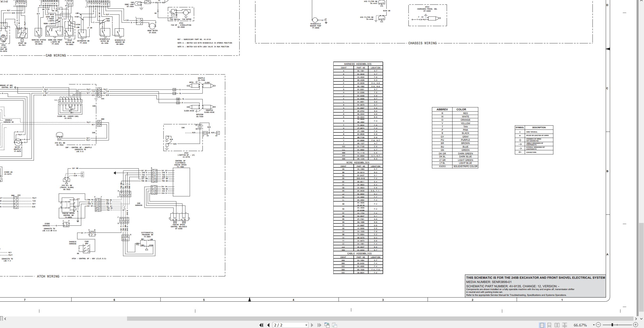The height and width of the screenshot is (328, 644).
Task: Click the horizontal scrollbar left arrow
Action: point(5,319)
